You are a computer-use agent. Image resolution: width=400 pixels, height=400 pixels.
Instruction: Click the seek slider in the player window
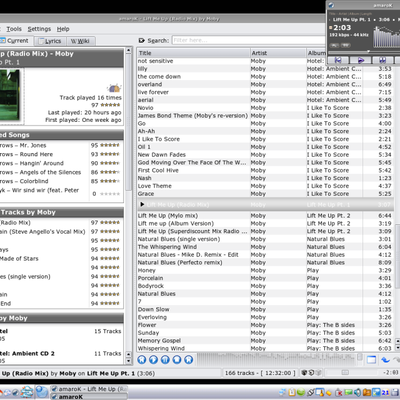pos(364,51)
